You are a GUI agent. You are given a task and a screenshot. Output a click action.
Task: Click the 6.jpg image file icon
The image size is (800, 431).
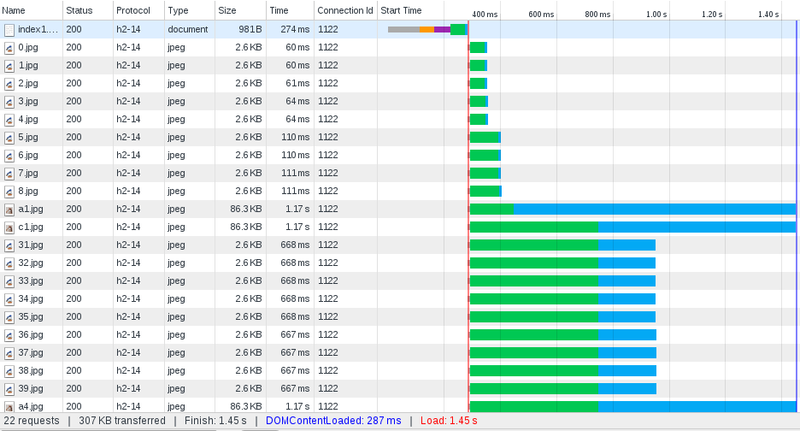pos(9,156)
